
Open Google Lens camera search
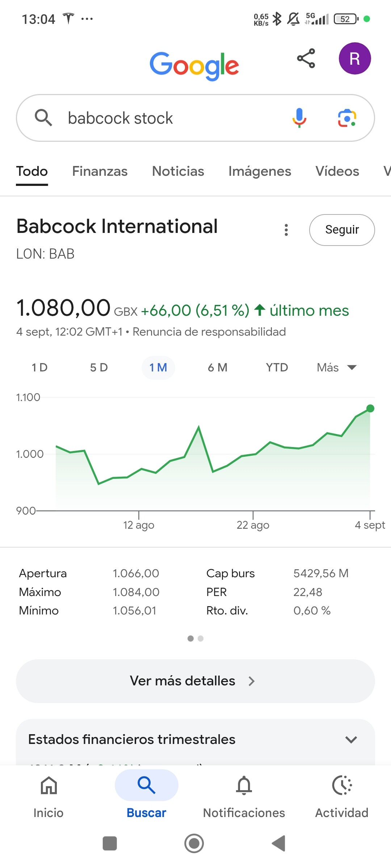tap(347, 118)
